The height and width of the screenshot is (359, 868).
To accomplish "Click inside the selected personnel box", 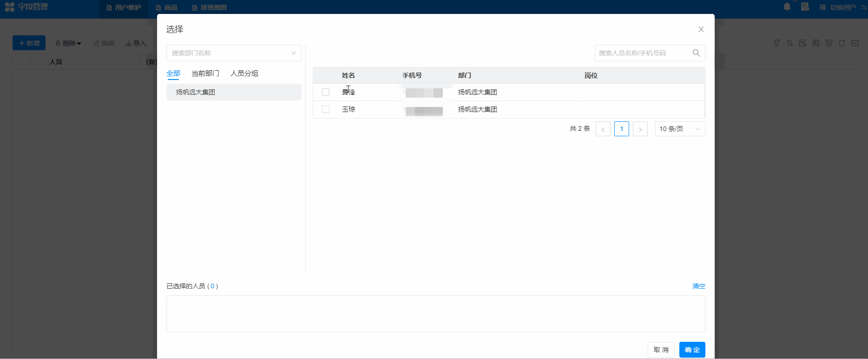I will click(436, 314).
